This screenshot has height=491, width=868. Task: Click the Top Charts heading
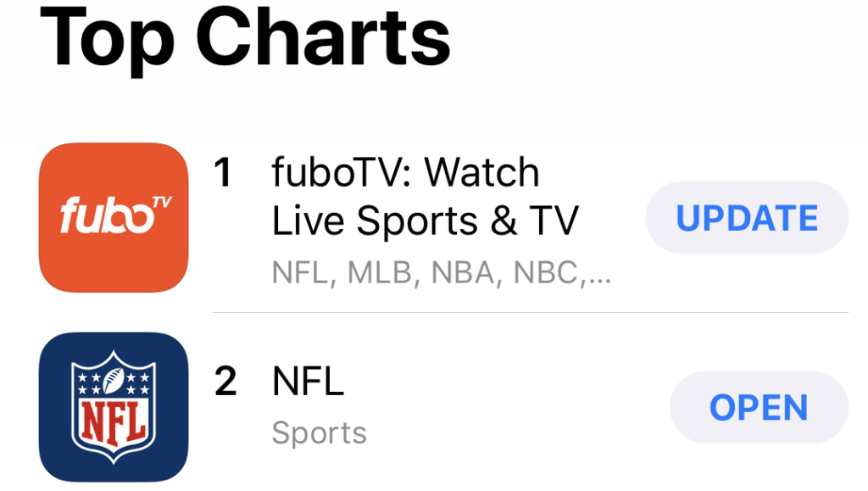(245, 37)
